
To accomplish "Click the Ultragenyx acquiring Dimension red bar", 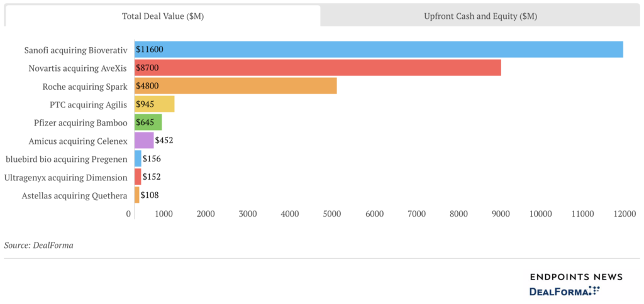I will pyautogui.click(x=138, y=177).
